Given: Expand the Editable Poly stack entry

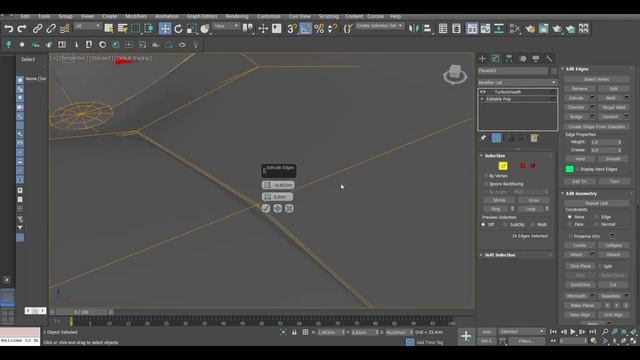Looking at the screenshot, I should (482, 99).
